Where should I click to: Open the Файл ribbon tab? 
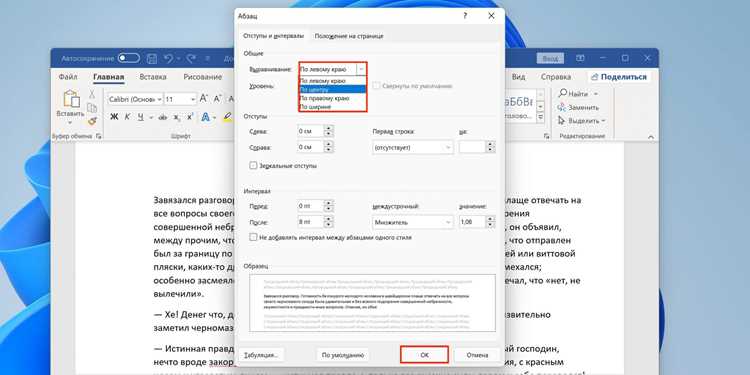point(68,77)
